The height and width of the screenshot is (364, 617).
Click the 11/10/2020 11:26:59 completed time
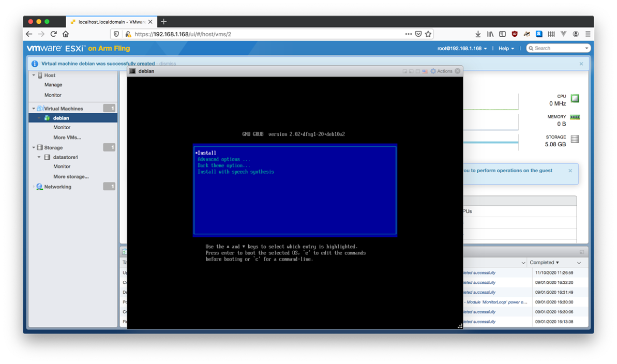[x=554, y=272]
